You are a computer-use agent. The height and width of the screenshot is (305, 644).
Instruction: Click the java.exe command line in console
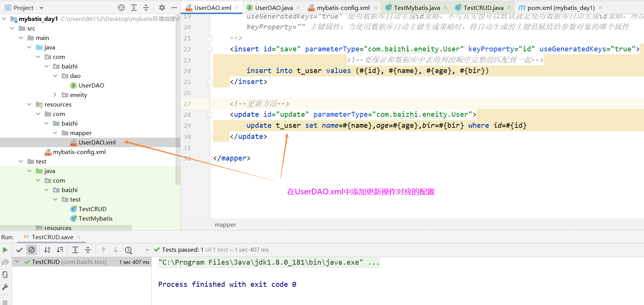[269, 262]
